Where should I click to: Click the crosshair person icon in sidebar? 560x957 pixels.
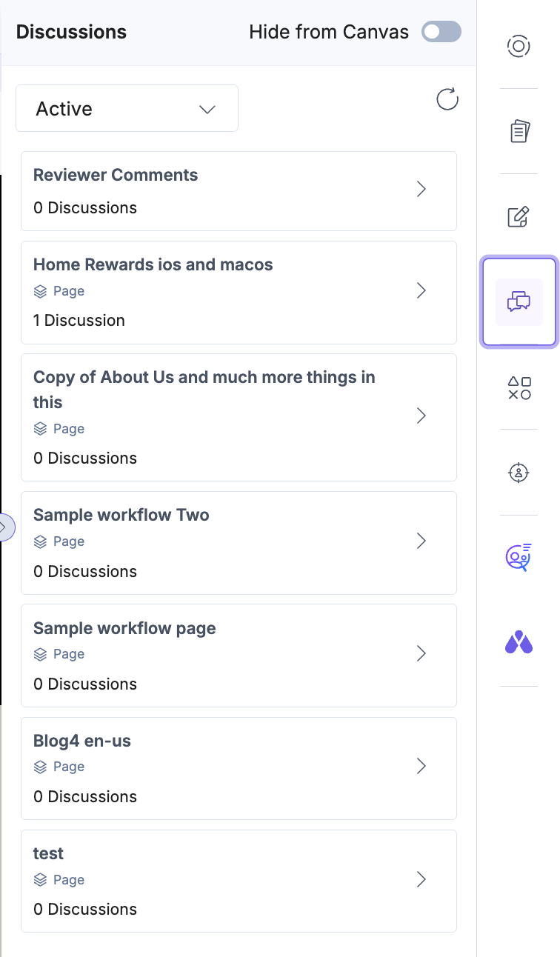coord(519,472)
